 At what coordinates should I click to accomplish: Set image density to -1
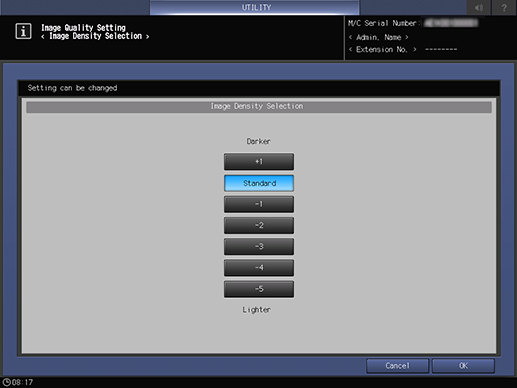[259, 204]
